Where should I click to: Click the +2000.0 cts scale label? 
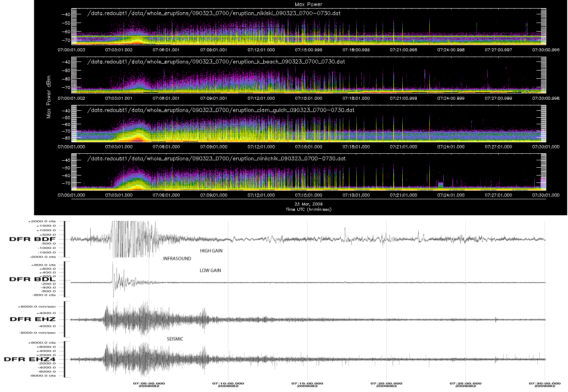pyautogui.click(x=42, y=221)
